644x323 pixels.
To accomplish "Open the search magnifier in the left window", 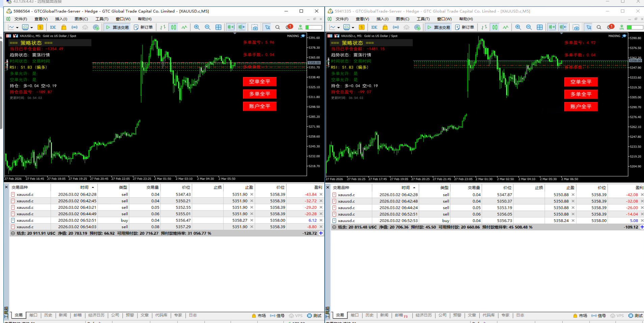I will [278, 27].
